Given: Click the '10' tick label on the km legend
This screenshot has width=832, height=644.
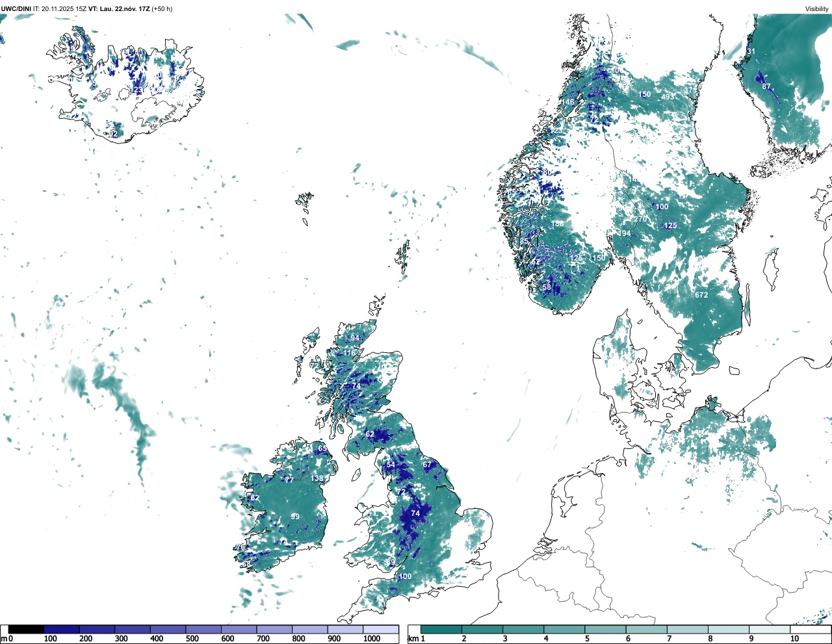Looking at the screenshot, I should point(794,639).
